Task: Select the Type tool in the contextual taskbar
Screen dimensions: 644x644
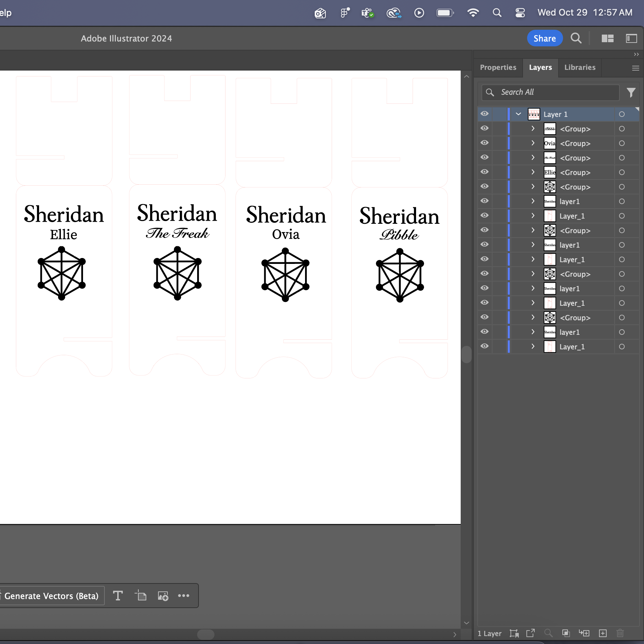Action: click(x=118, y=596)
